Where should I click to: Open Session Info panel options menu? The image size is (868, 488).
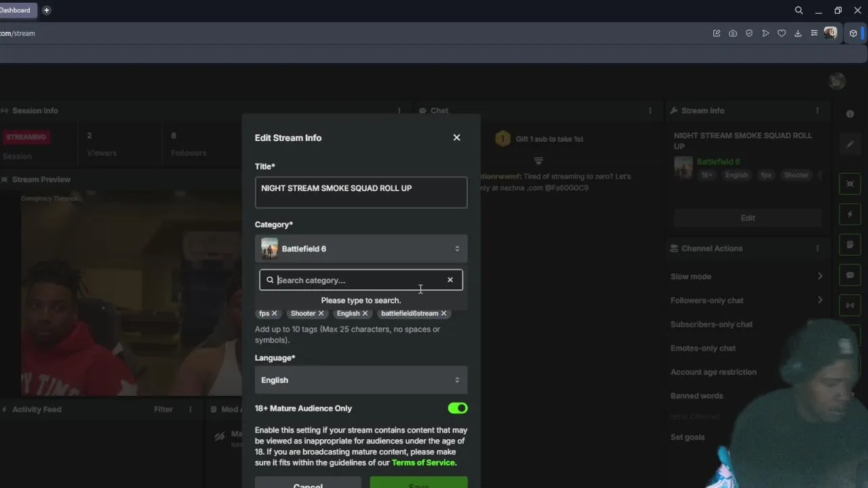[x=399, y=110]
